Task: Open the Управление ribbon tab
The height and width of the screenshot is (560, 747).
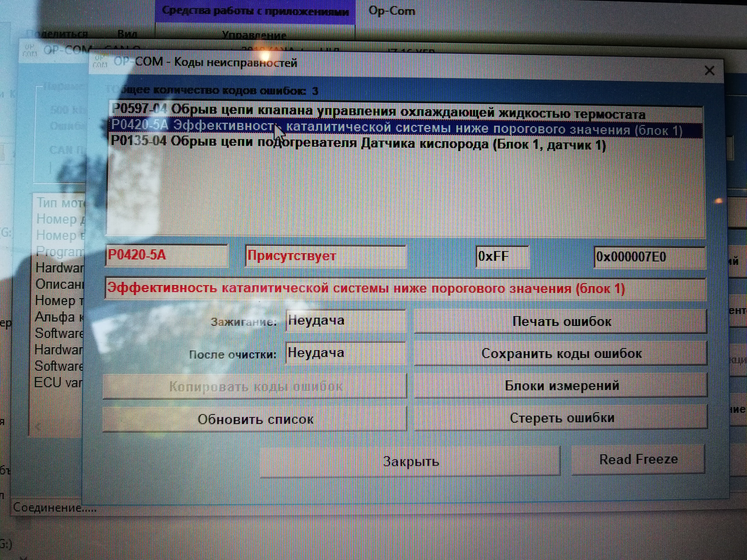Action: [x=254, y=35]
